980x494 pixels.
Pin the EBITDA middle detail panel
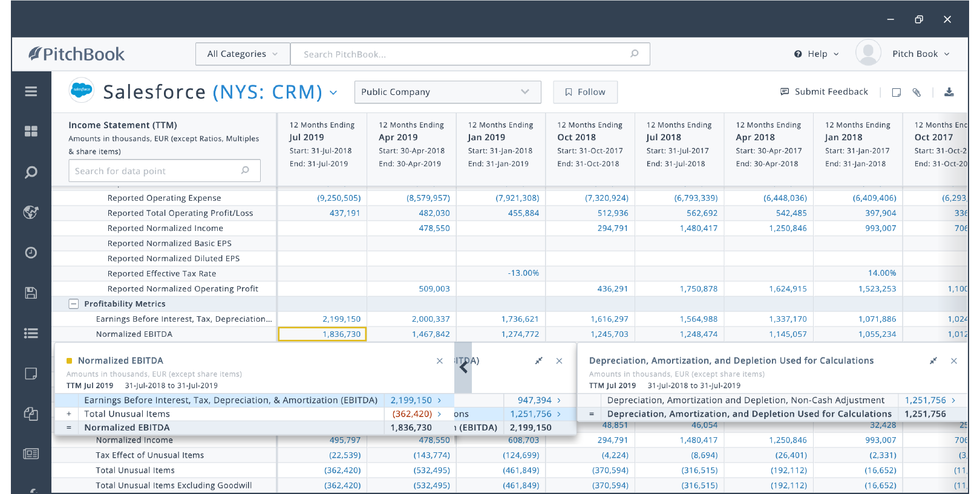pyautogui.click(x=538, y=361)
